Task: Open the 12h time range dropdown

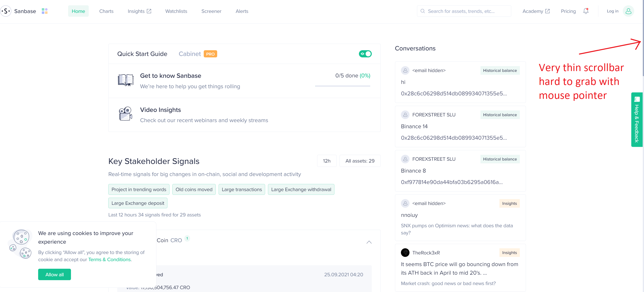Action: point(326,161)
